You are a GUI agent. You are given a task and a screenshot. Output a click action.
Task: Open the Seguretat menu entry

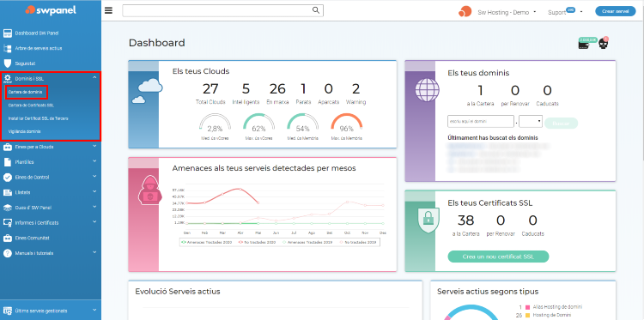click(25, 63)
